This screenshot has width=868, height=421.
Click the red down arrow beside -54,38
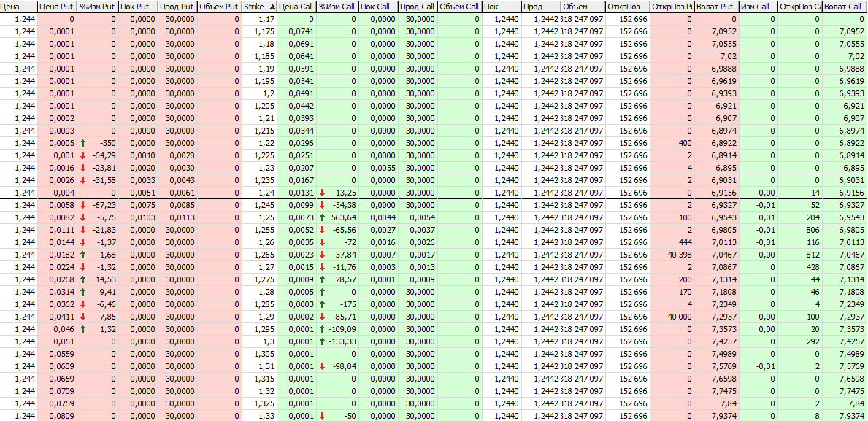(x=323, y=205)
